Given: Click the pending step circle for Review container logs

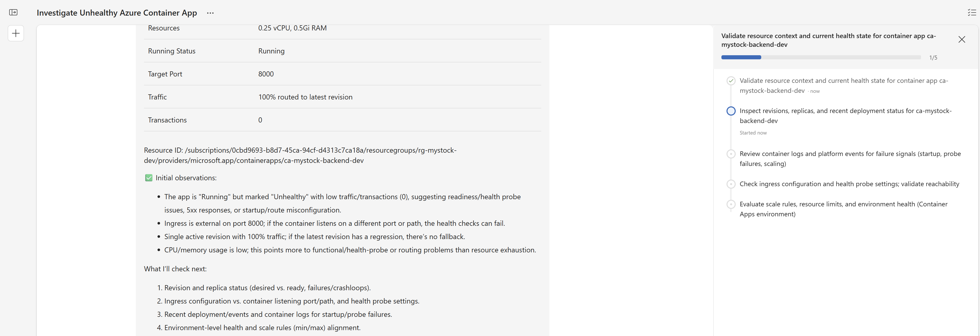Looking at the screenshot, I should tap(730, 154).
